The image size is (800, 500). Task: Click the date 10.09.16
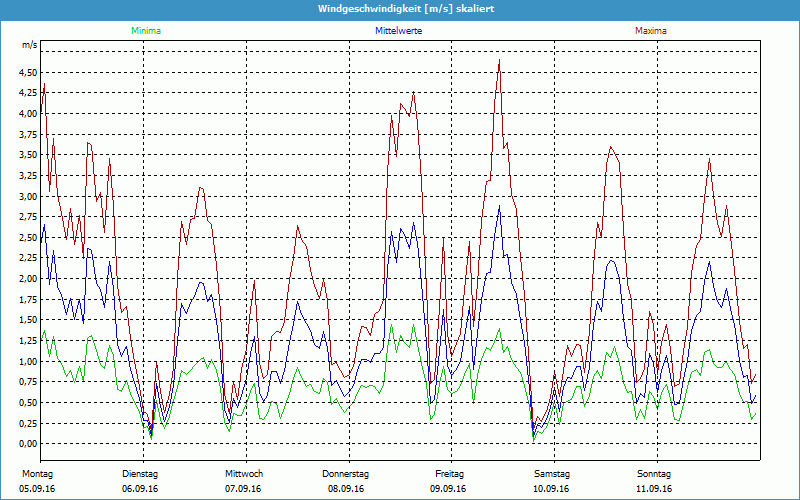551,489
